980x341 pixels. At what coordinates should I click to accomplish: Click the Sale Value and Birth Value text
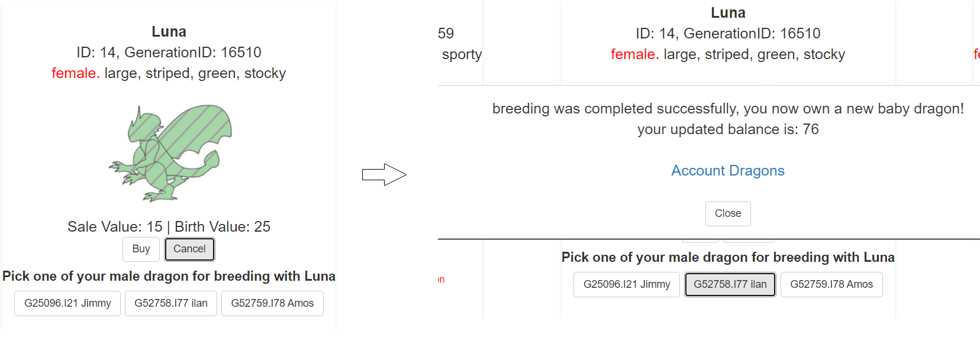pyautogui.click(x=169, y=227)
